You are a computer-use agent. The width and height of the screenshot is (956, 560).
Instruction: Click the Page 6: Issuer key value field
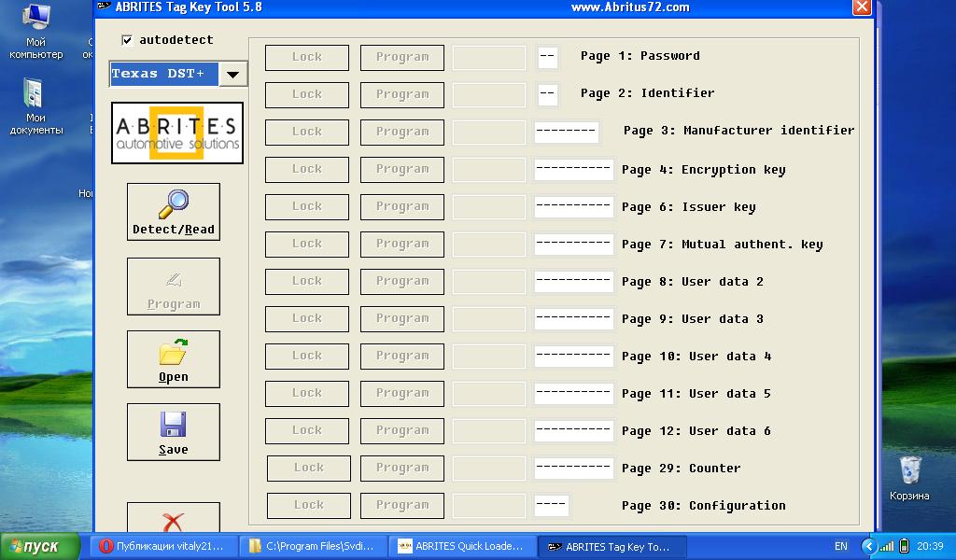(573, 206)
